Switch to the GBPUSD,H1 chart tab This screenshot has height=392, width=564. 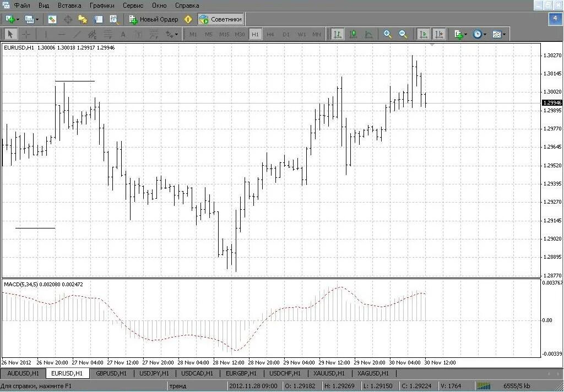click(111, 373)
